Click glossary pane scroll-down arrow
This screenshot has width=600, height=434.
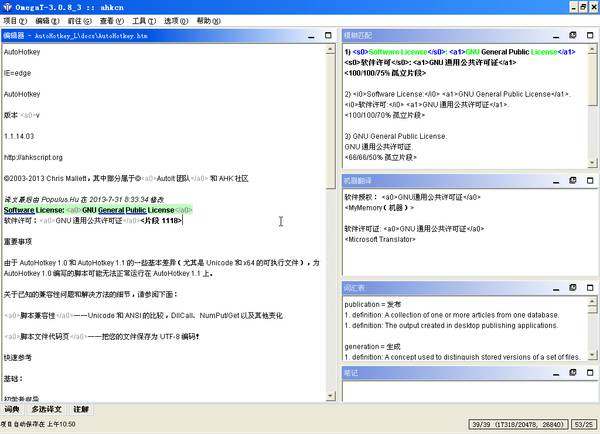click(x=592, y=355)
